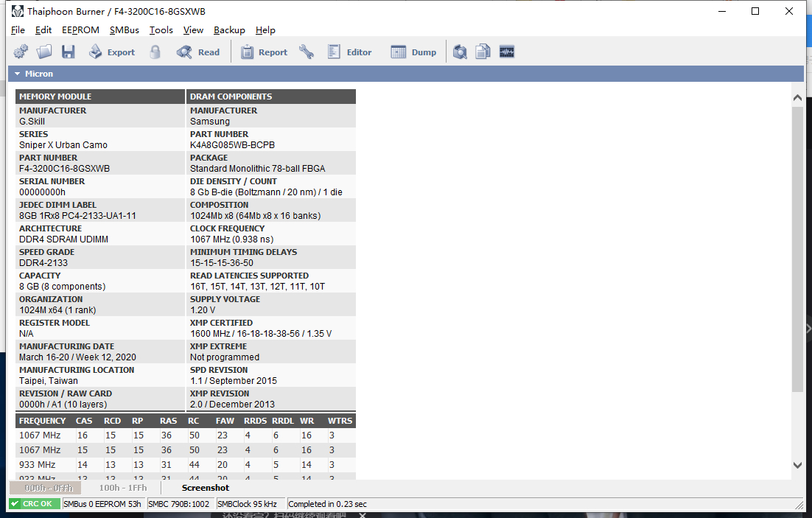Open the Editor from the toolbar
Viewport: 812px width, 518px height.
point(349,52)
